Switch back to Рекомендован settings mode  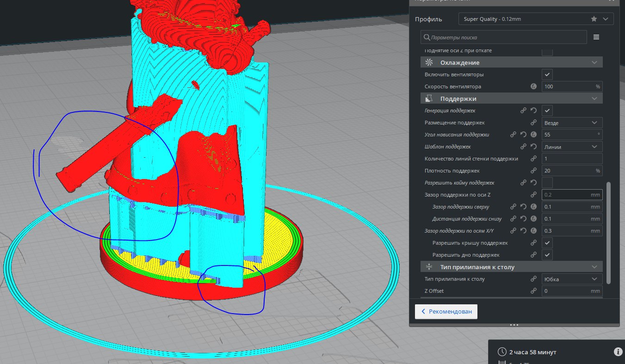tap(446, 311)
